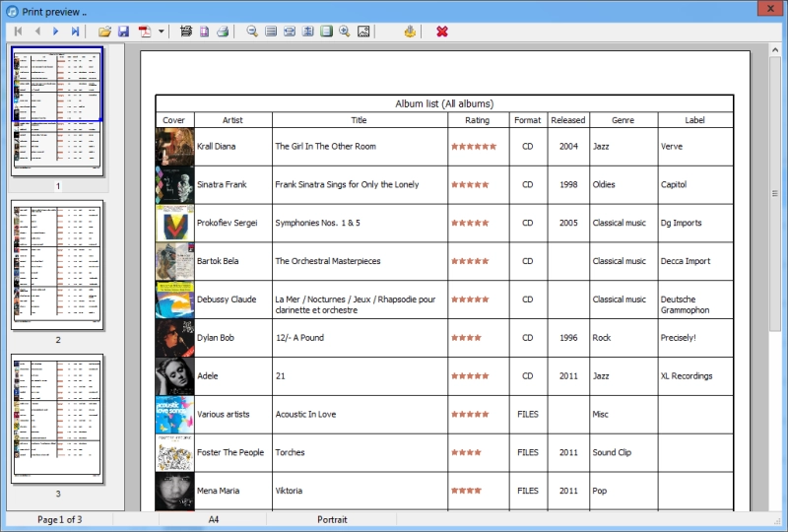Go to the next page

pyautogui.click(x=56, y=32)
